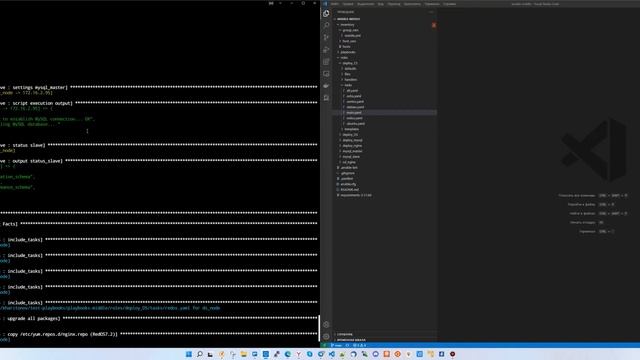Open the Терминал menu
This screenshot has width=640, height=360.
pos(432,4)
